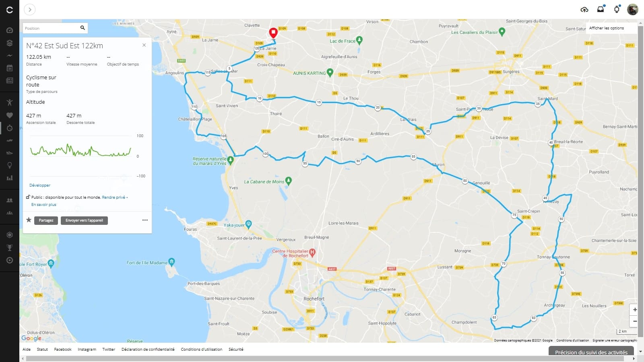Click the Partagez button
The height and width of the screenshot is (362, 644).
46,220
